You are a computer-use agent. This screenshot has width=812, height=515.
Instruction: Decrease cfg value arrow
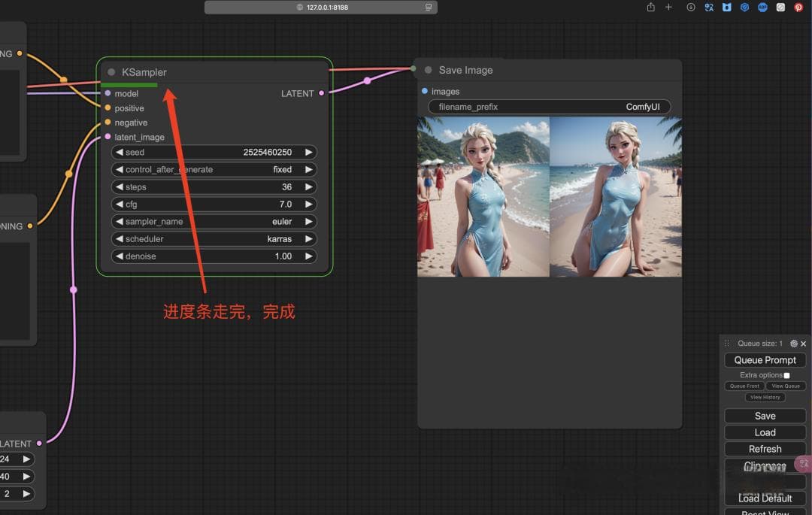click(x=119, y=204)
